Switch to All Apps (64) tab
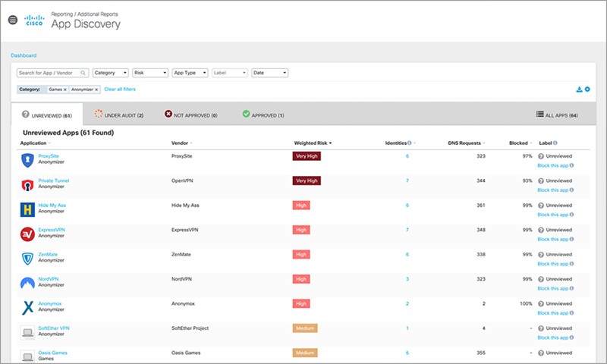 [x=557, y=115]
